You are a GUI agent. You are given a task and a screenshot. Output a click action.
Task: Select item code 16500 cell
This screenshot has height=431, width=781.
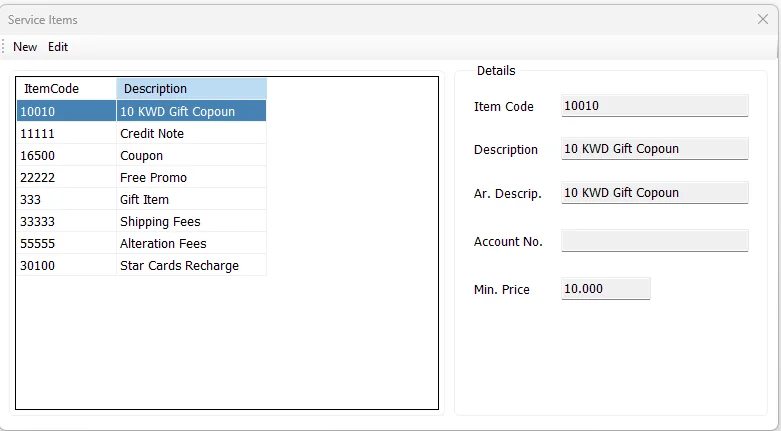point(66,155)
